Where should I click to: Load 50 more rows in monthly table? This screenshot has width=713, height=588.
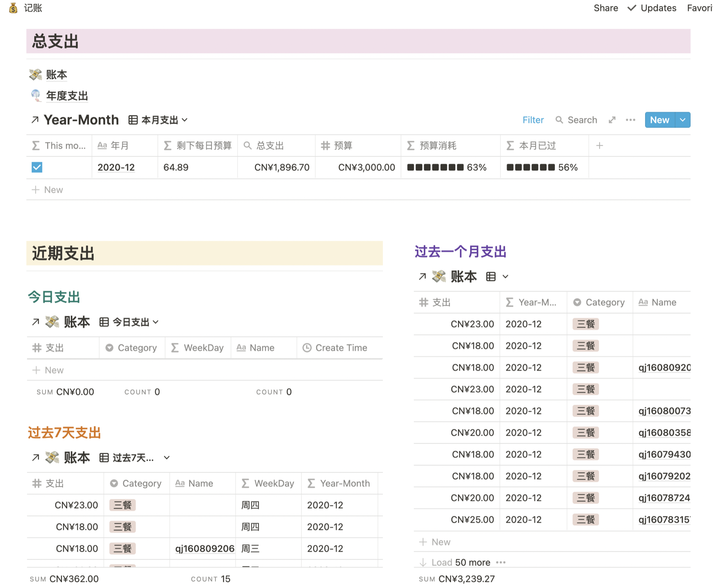point(460,562)
